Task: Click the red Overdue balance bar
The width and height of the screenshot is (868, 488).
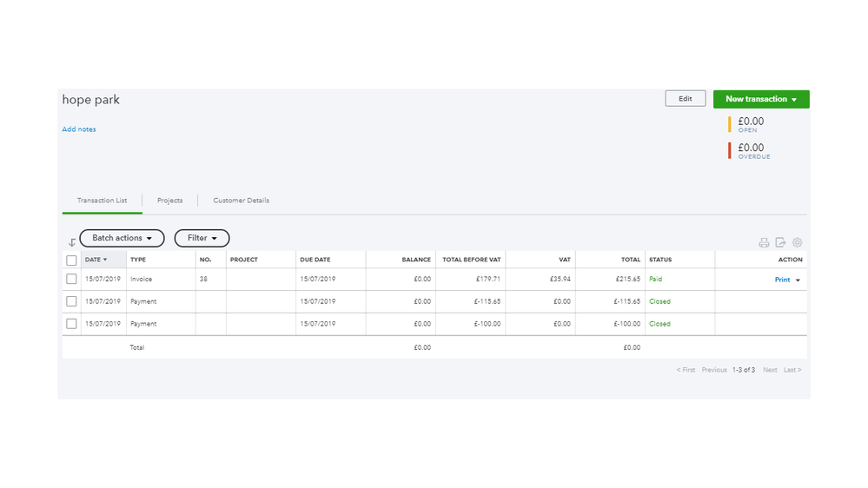Action: click(730, 150)
